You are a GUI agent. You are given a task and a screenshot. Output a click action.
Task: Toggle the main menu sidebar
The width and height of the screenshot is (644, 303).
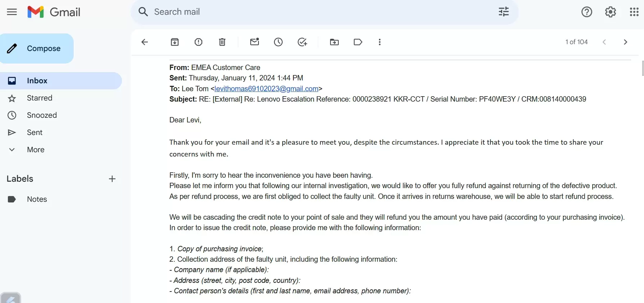(12, 12)
